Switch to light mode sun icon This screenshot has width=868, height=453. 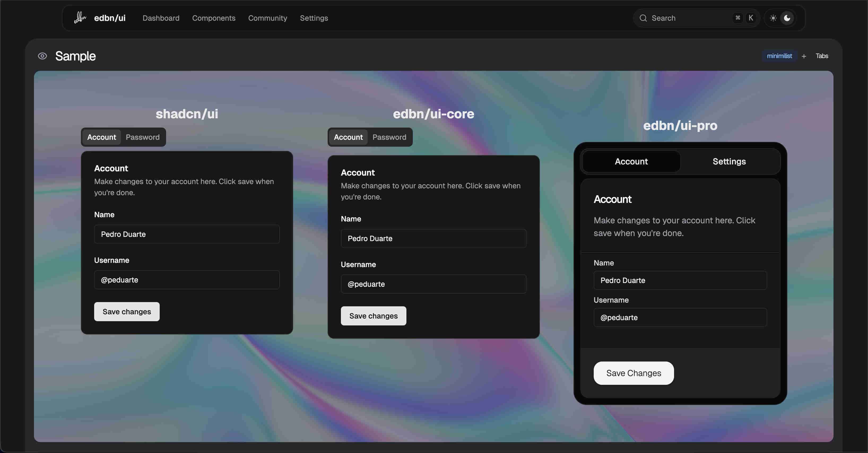[773, 18]
